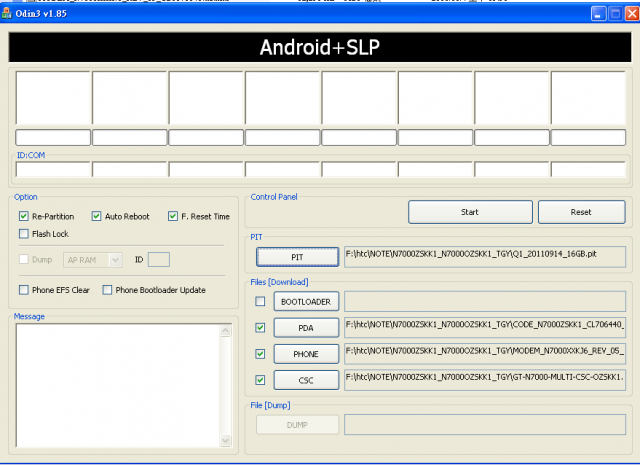The image size is (640, 465).
Task: Browse for BOOTLOADER file
Action: [x=306, y=301]
